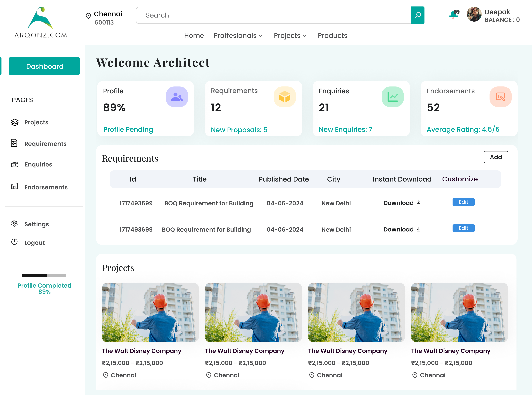Open the fourth project thumbnail image
532x395 pixels.
pyautogui.click(x=460, y=312)
